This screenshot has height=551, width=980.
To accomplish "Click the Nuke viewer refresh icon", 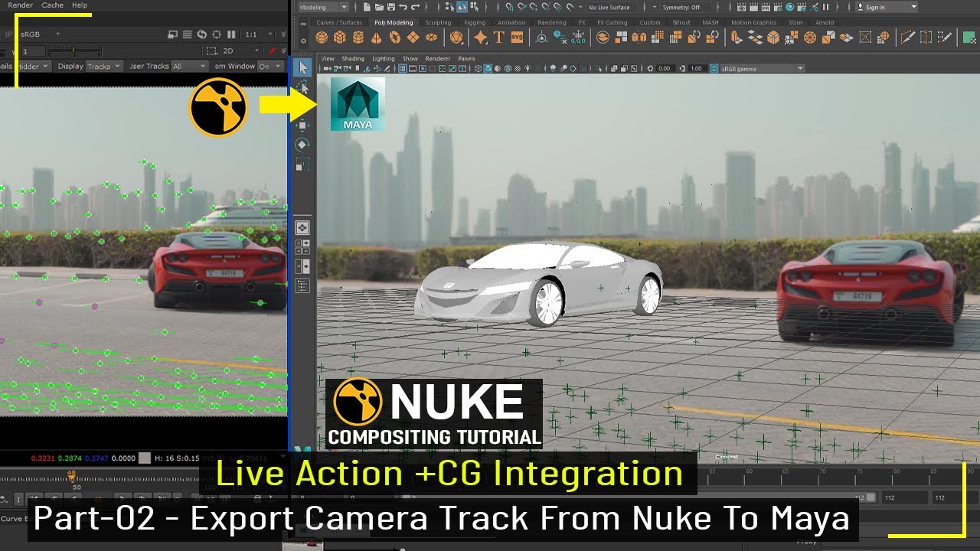I will [202, 34].
